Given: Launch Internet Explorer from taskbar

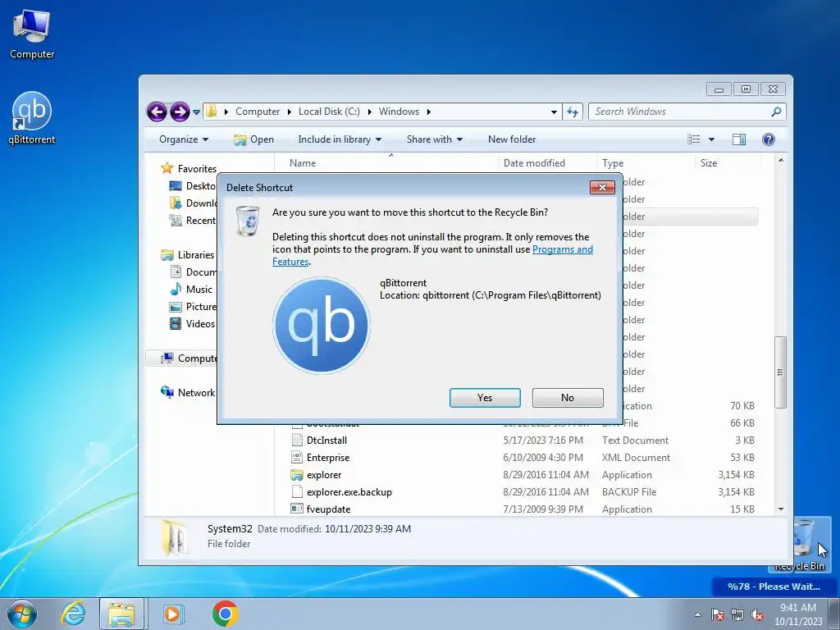Looking at the screenshot, I should (73, 614).
